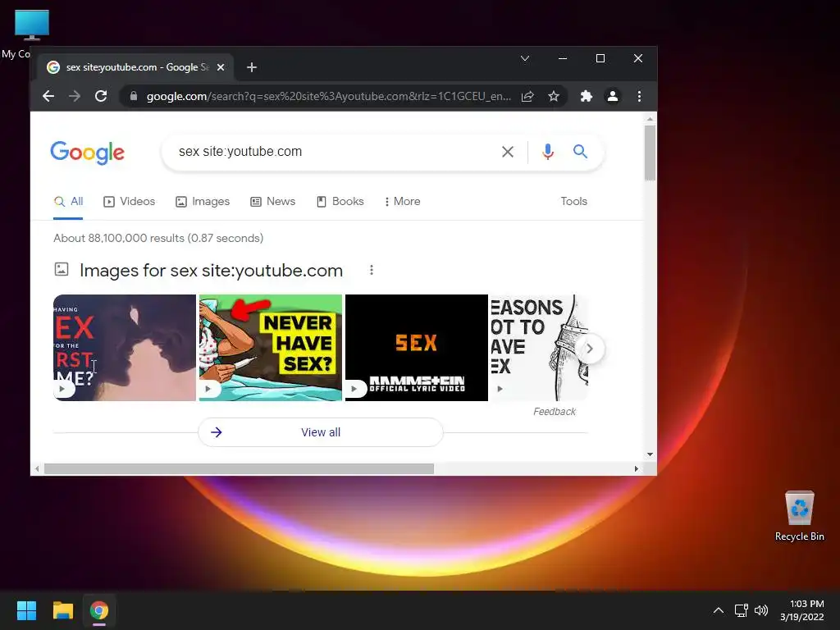
Task: Click the Images for heading link
Action: point(211,271)
